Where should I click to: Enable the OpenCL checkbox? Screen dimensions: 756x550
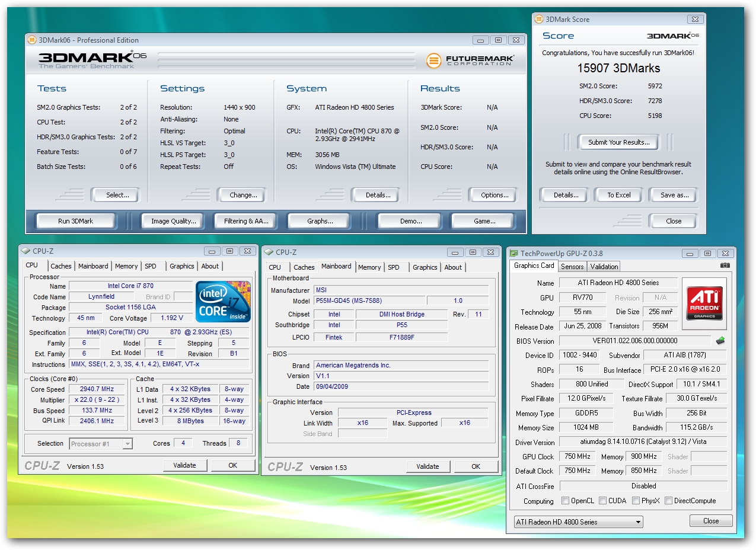coord(565,501)
